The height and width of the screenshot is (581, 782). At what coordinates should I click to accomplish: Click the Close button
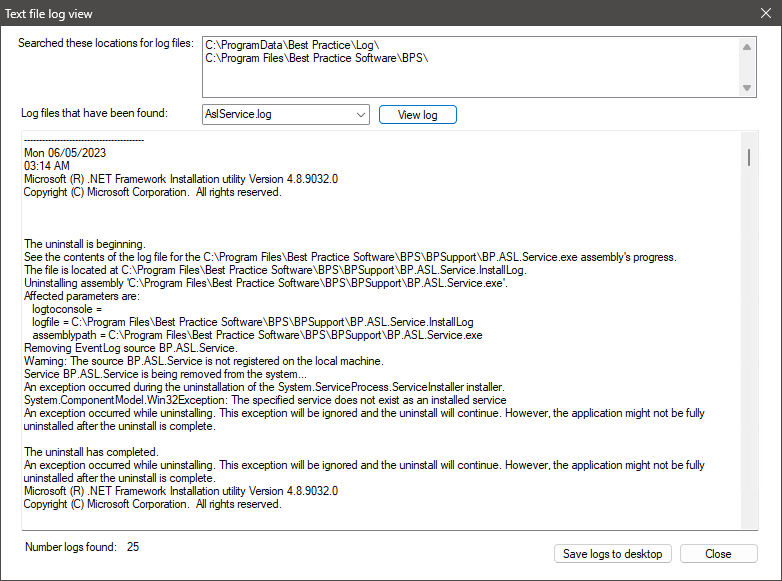(718, 554)
